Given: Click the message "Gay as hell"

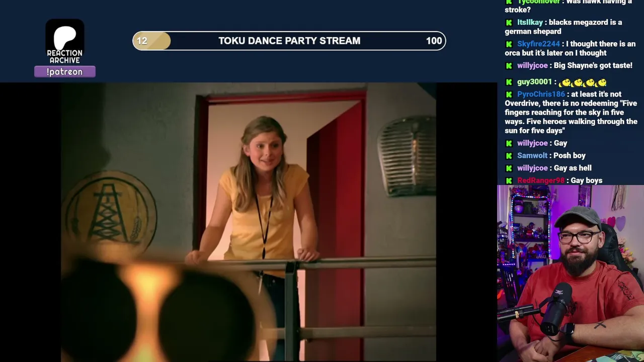Looking at the screenshot, I should 573,168.
